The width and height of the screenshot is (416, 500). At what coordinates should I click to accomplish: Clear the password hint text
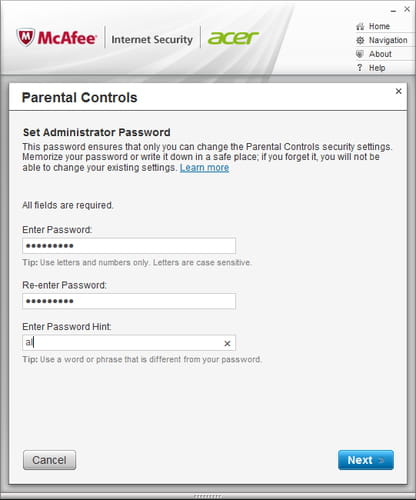[x=227, y=343]
